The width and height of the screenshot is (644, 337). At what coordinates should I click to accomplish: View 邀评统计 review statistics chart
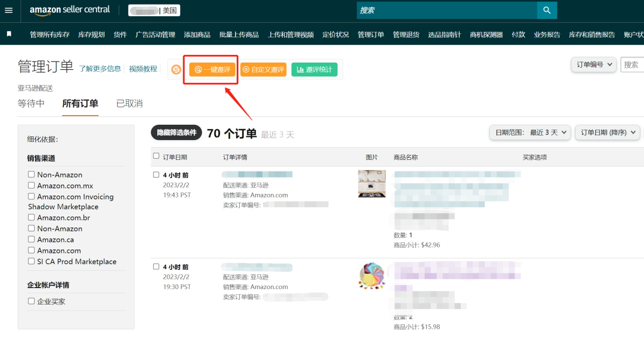(x=314, y=68)
